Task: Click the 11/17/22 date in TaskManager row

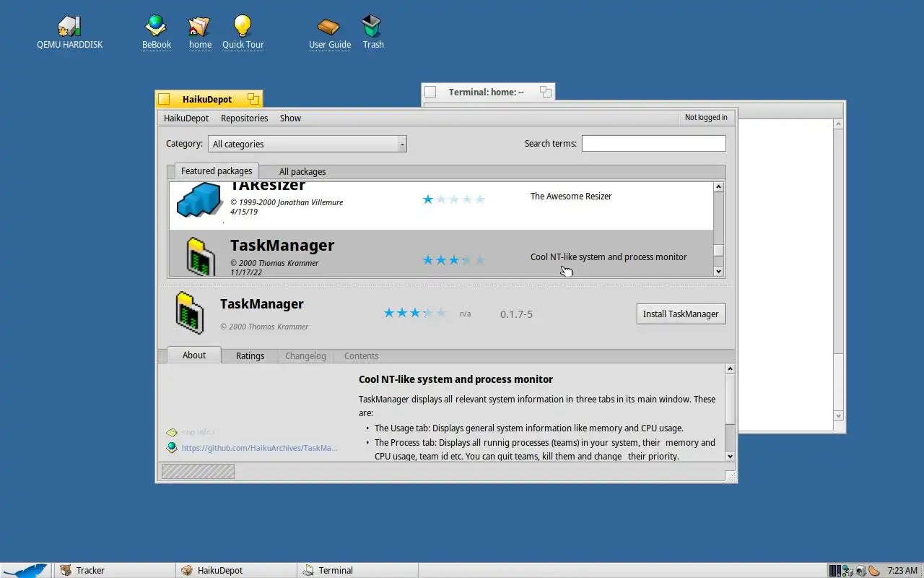Action: (x=246, y=272)
